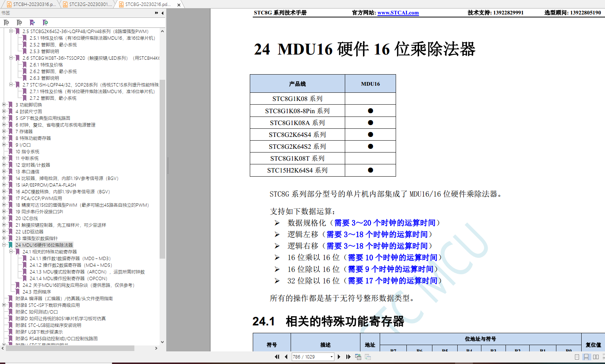Open bookmark '10 指令系统'
This screenshot has height=364, width=605.
coord(27,151)
